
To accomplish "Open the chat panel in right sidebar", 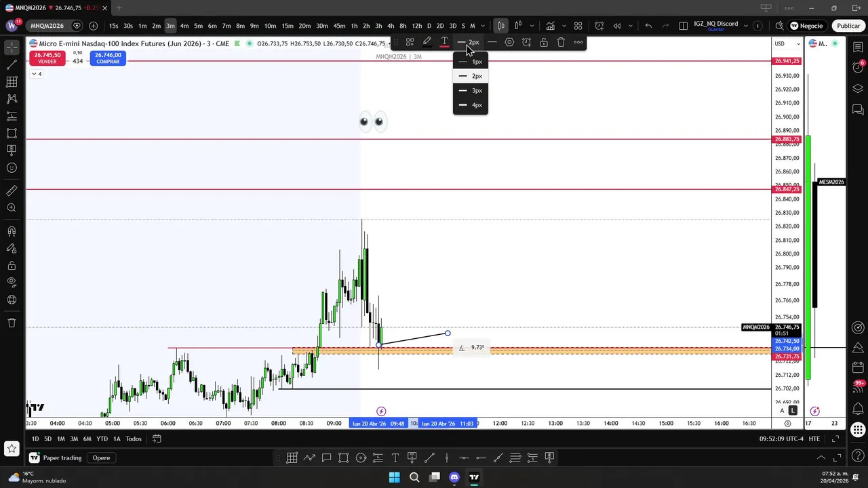I will click(858, 110).
